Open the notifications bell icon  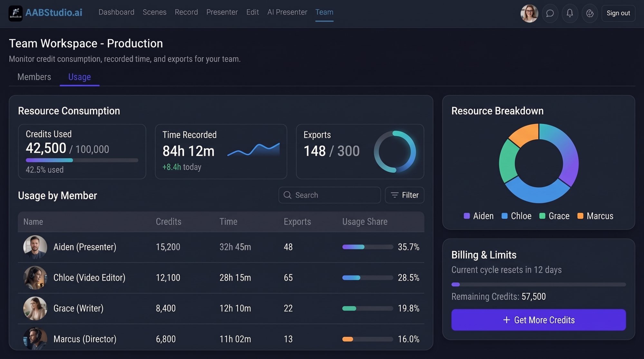570,13
